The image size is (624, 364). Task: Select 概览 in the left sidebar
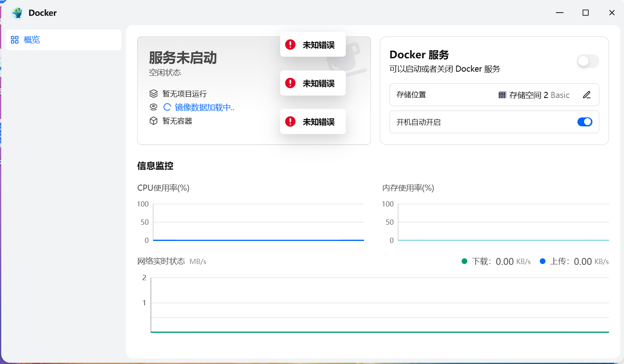point(32,40)
